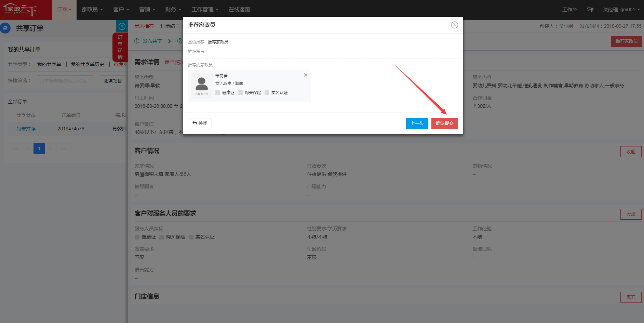Open the 订单 dropdown menu
Screen dimensions: 644x323
[64, 10]
